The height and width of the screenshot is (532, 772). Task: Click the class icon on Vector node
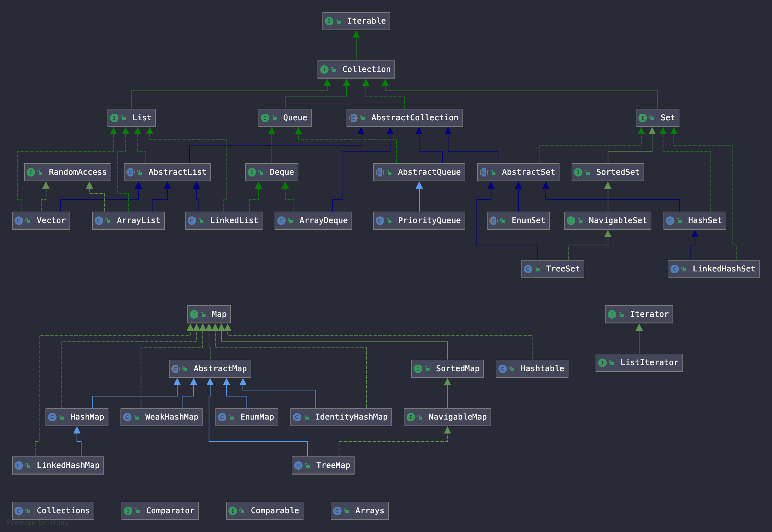pyautogui.click(x=19, y=221)
